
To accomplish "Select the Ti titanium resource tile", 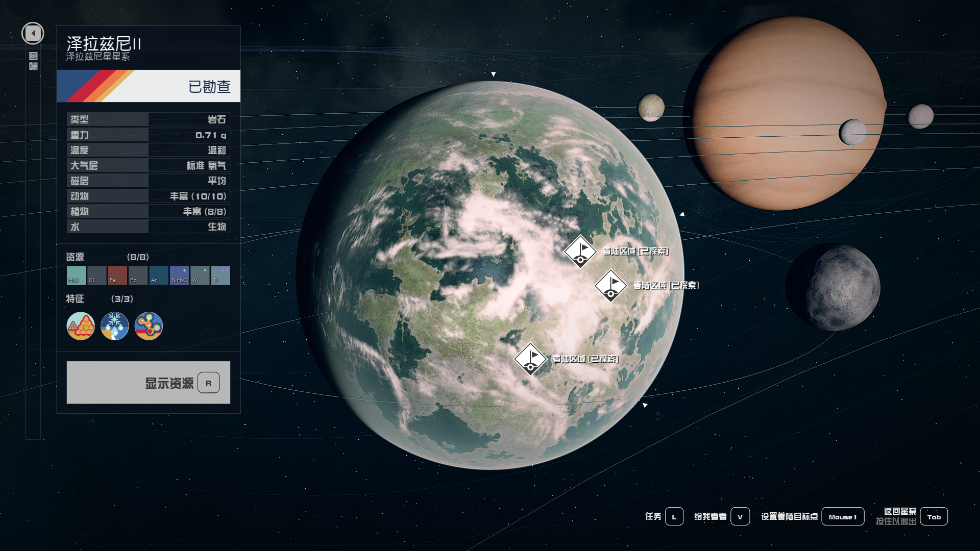I will 220,275.
